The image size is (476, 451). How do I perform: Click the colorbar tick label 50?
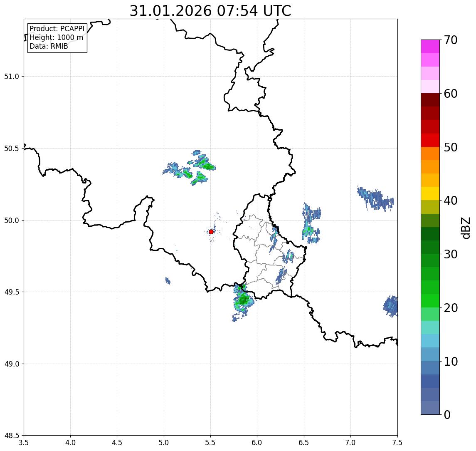click(x=451, y=147)
